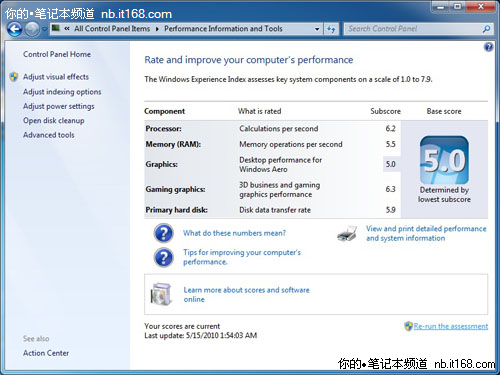
Task: Open disk cleanup link
Action: 53,121
